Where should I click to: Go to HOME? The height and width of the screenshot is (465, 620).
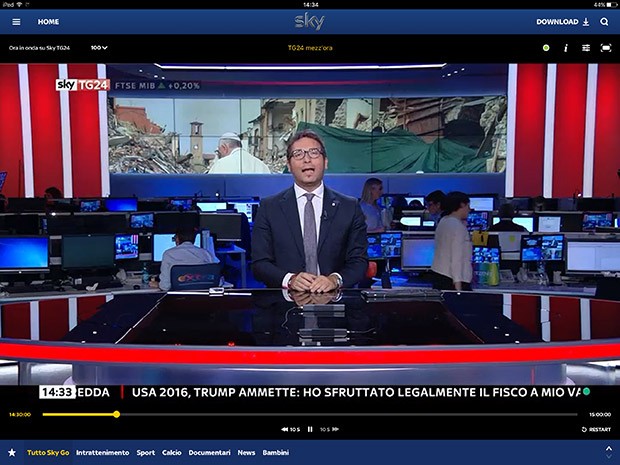pos(48,22)
